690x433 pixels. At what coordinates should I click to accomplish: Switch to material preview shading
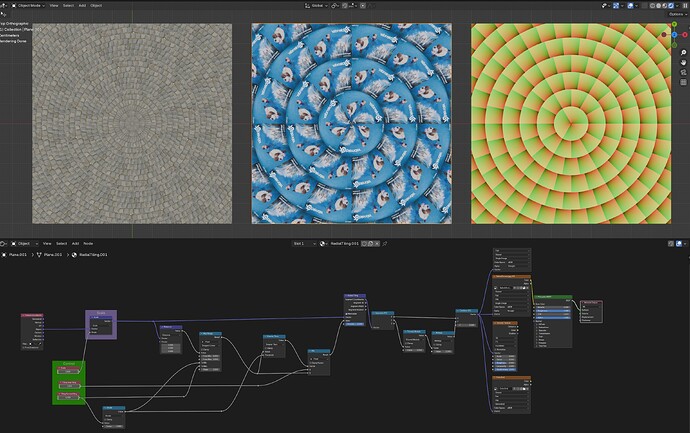pyautogui.click(x=664, y=6)
